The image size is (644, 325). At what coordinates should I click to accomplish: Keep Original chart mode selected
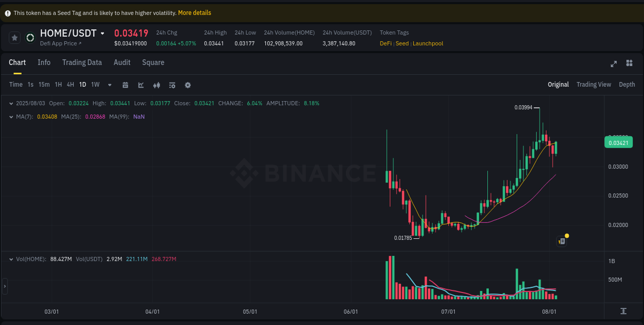(558, 84)
